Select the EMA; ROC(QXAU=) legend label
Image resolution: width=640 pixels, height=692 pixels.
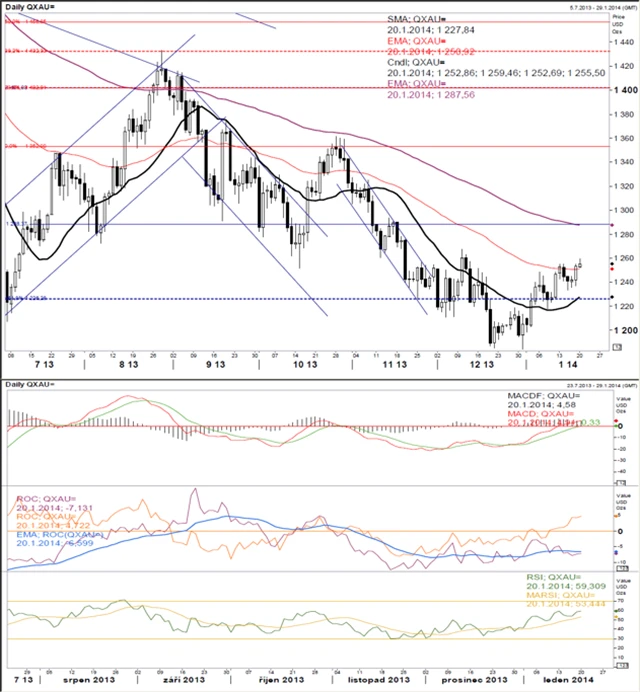(60, 534)
